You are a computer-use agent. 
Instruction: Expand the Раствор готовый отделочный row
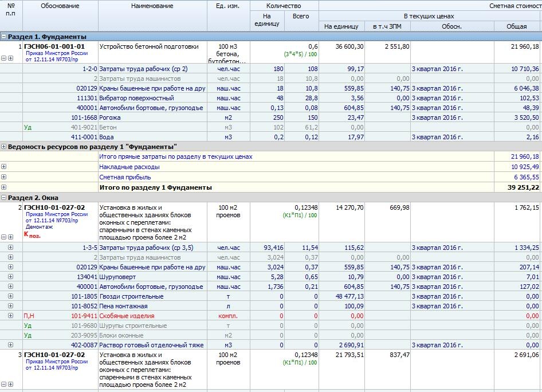10,345
